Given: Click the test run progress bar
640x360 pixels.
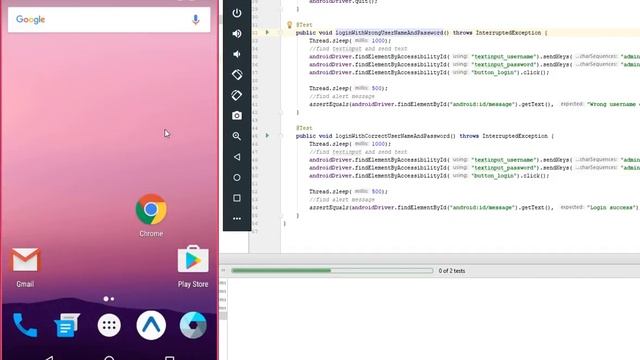Looking at the screenshot, I should 332,271.
